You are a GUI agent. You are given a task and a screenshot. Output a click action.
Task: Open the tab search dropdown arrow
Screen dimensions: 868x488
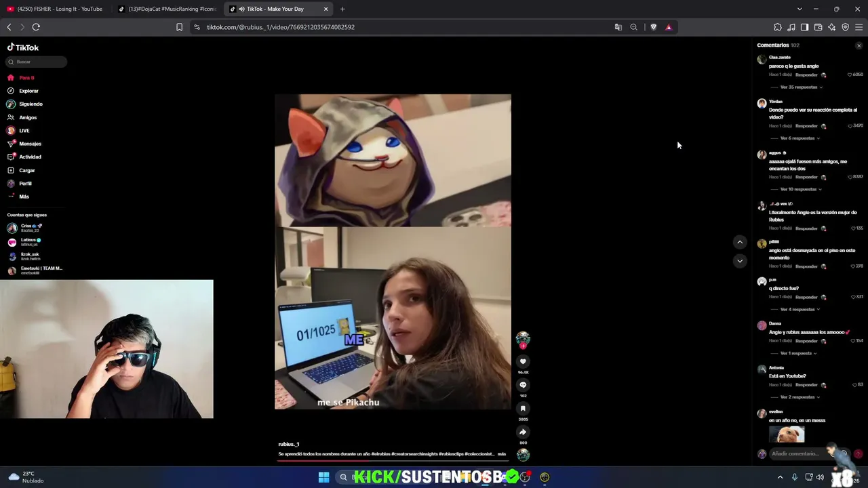click(800, 9)
